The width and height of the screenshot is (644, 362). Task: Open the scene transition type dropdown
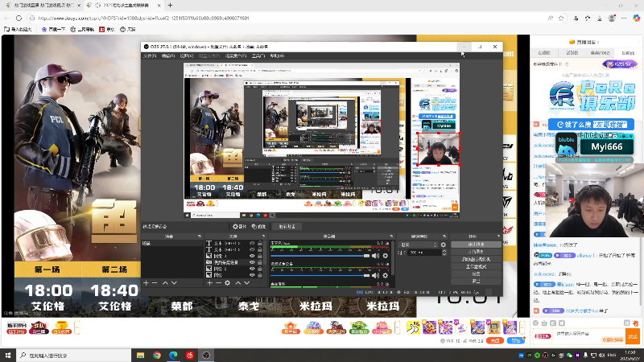pyautogui.click(x=419, y=245)
